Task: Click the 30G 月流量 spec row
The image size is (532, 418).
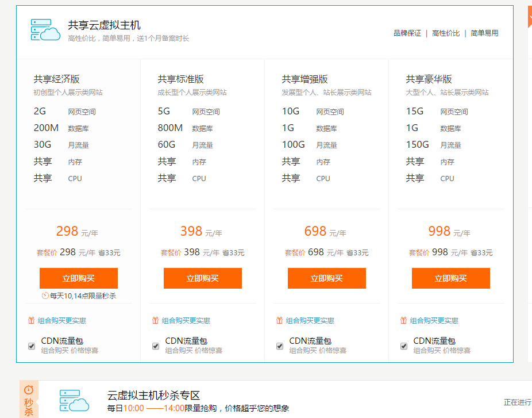Action: pyautogui.click(x=61, y=145)
